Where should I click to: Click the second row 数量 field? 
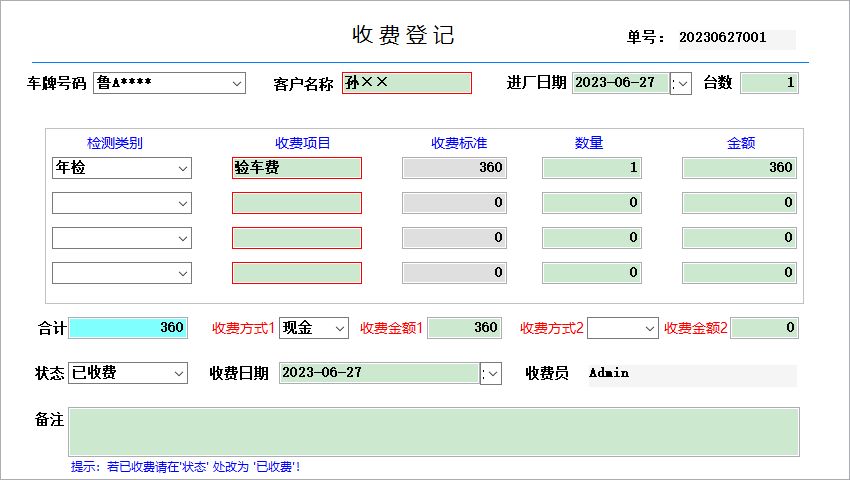click(592, 203)
